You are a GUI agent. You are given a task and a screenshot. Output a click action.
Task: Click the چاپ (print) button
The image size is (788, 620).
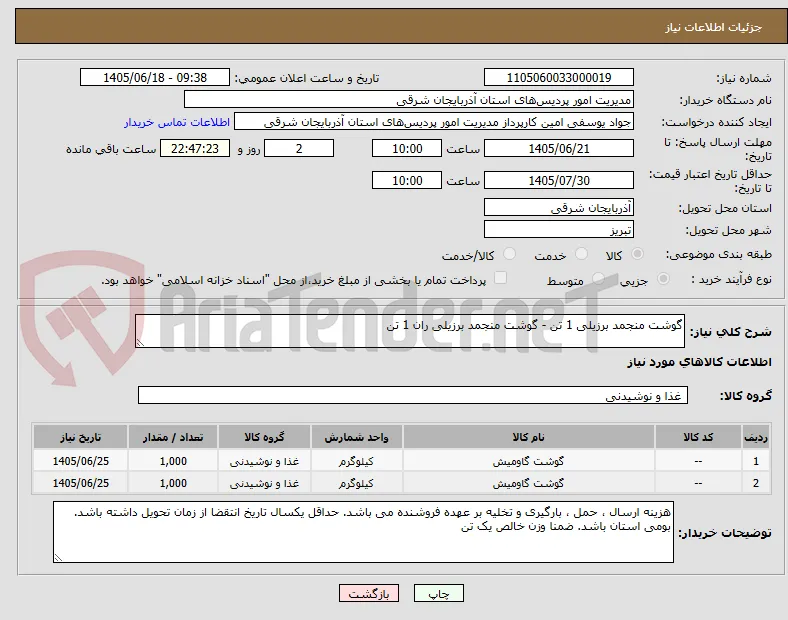tap(438, 593)
